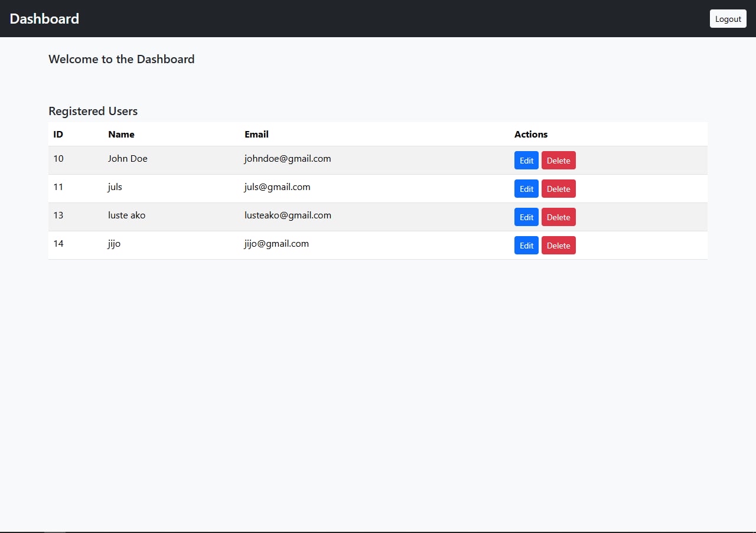Delete the juls user row

pyautogui.click(x=558, y=189)
